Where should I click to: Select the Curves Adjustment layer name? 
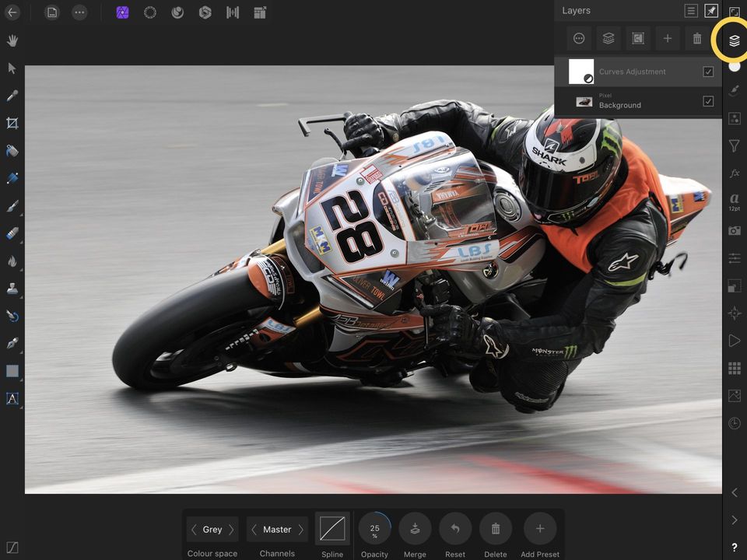pos(632,72)
